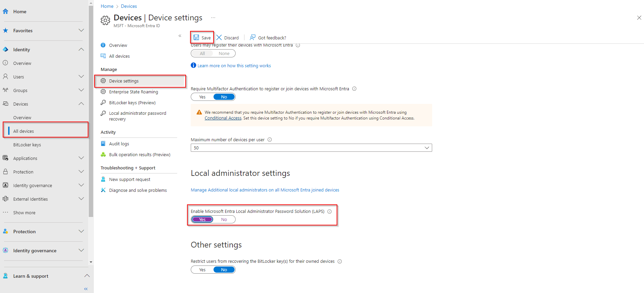The width and height of the screenshot is (644, 293).
Task: Click info icon beside Restrict BitLocker recovery setting
Action: point(340,261)
